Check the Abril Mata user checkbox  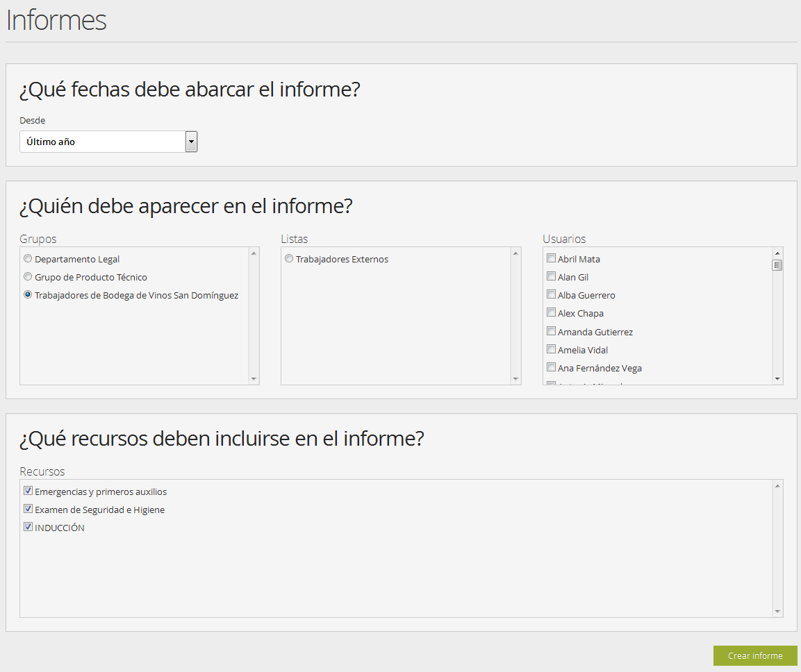click(551, 258)
